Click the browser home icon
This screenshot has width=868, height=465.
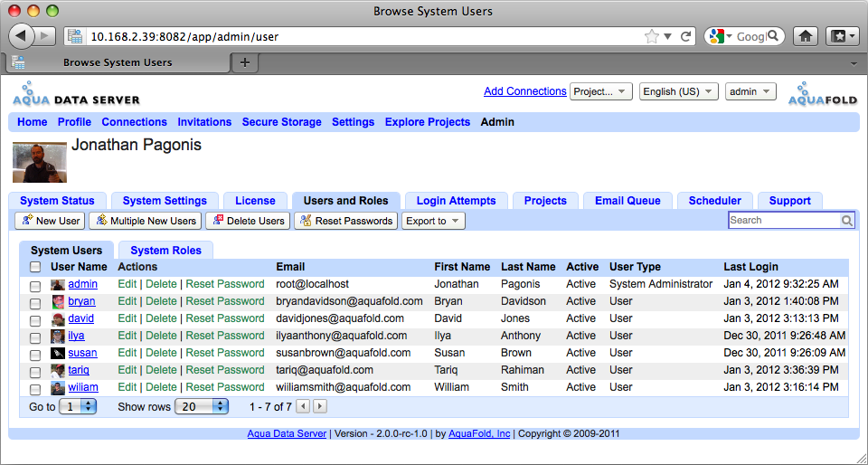pyautogui.click(x=806, y=36)
